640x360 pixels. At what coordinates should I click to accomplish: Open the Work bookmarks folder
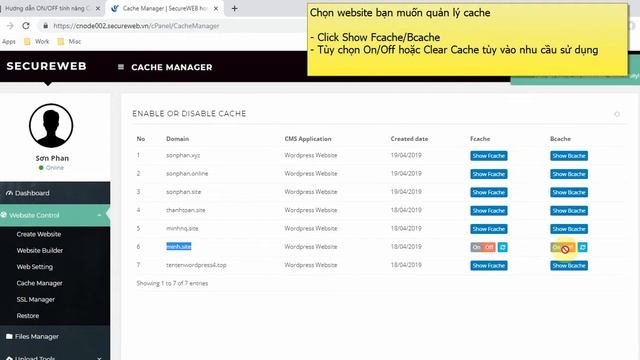click(x=37, y=42)
